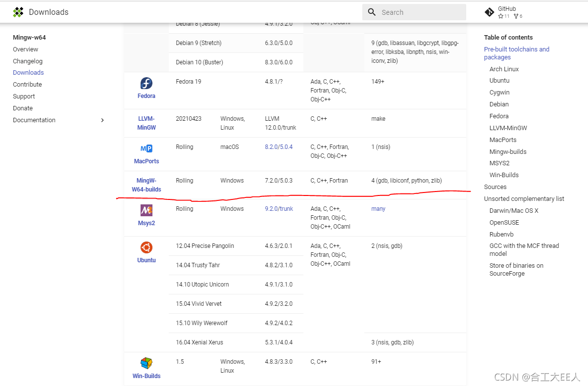588x386 pixels.
Task: Open the Fedora link in the table
Action: (x=146, y=96)
